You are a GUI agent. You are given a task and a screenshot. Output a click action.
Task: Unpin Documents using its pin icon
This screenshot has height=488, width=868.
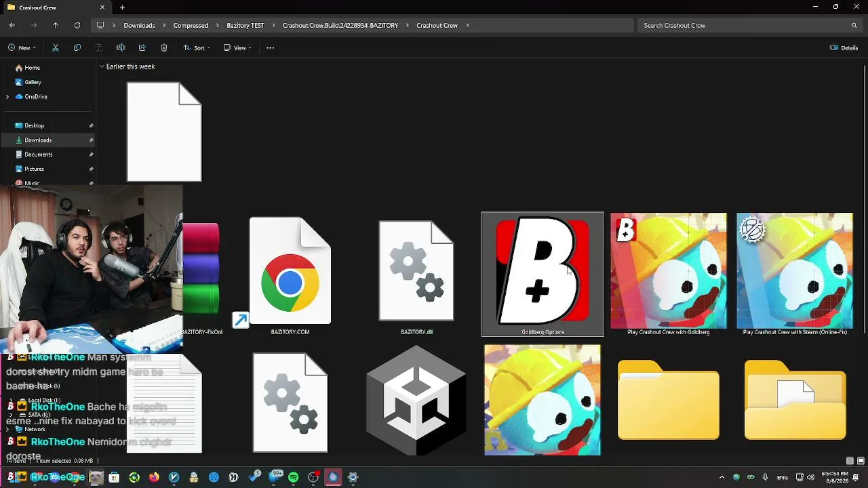click(x=91, y=155)
